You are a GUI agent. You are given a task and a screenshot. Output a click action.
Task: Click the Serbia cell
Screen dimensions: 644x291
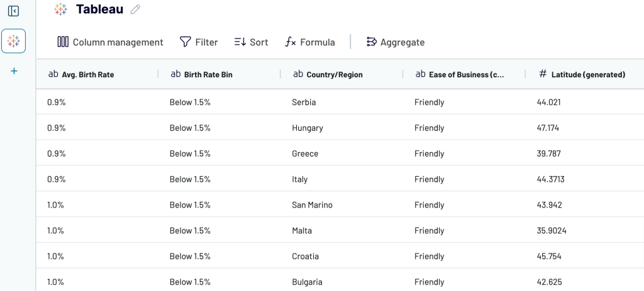pos(304,102)
